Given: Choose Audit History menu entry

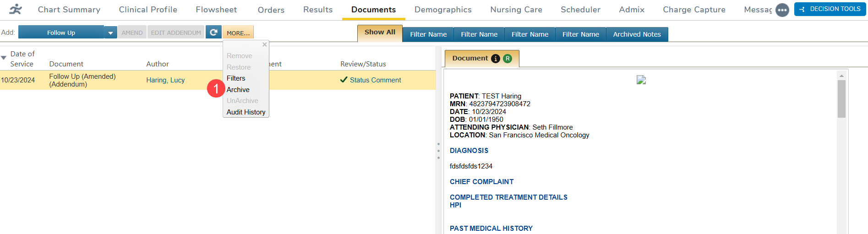Looking at the screenshot, I should [x=246, y=112].
